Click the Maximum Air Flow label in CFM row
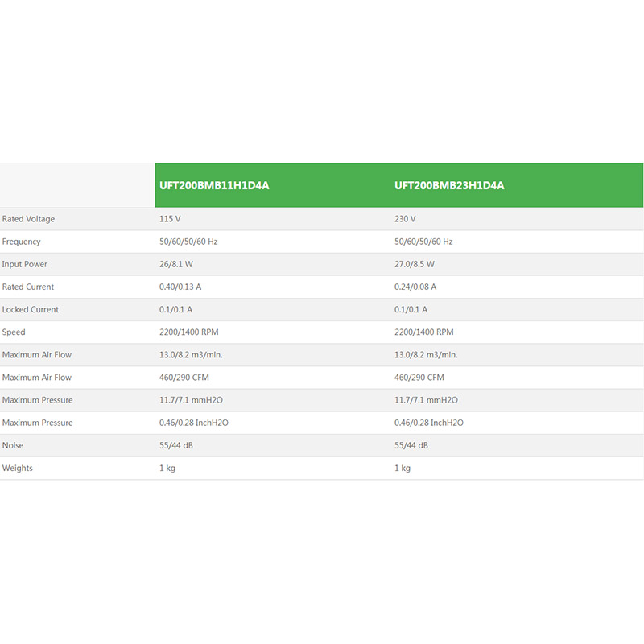The width and height of the screenshot is (644, 644). click(x=37, y=378)
